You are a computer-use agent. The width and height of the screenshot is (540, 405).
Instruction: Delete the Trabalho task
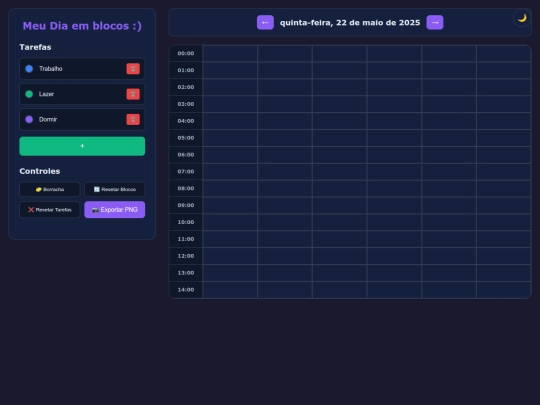(x=133, y=69)
